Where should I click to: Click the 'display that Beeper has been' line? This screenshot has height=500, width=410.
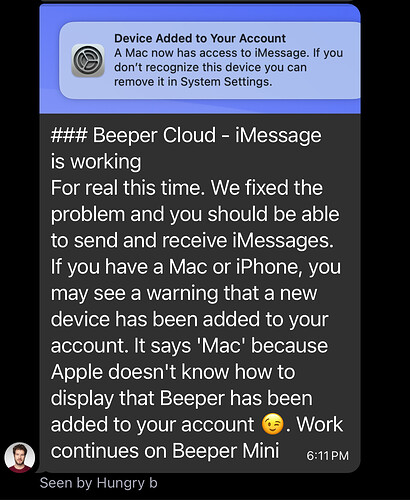point(182,399)
